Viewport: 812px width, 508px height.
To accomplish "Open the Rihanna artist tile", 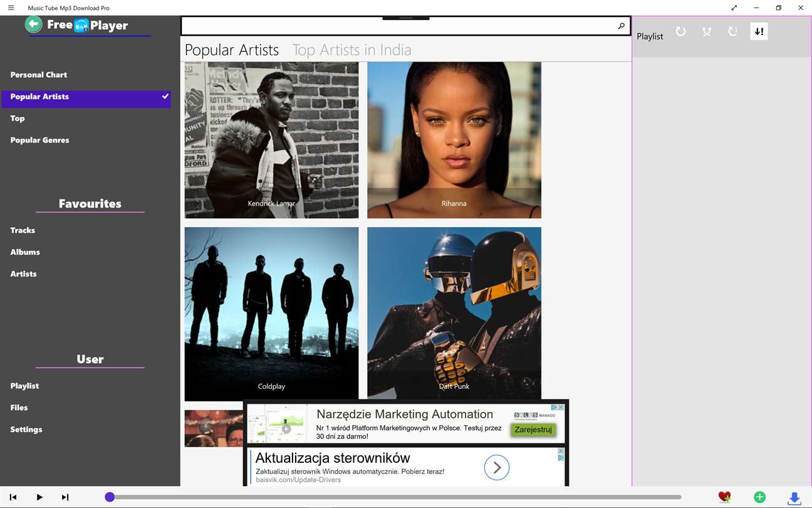I will pyautogui.click(x=454, y=140).
